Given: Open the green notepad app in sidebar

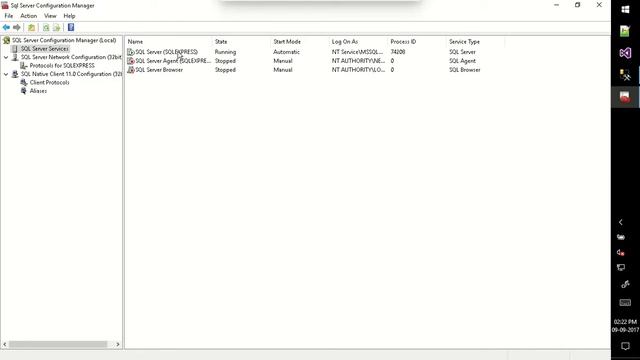Looking at the screenshot, I should (x=625, y=31).
